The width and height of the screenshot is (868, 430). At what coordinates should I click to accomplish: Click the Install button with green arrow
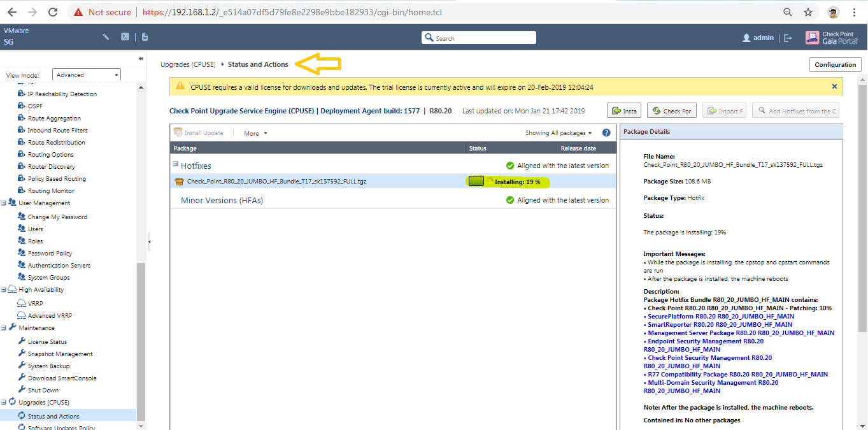click(x=623, y=111)
